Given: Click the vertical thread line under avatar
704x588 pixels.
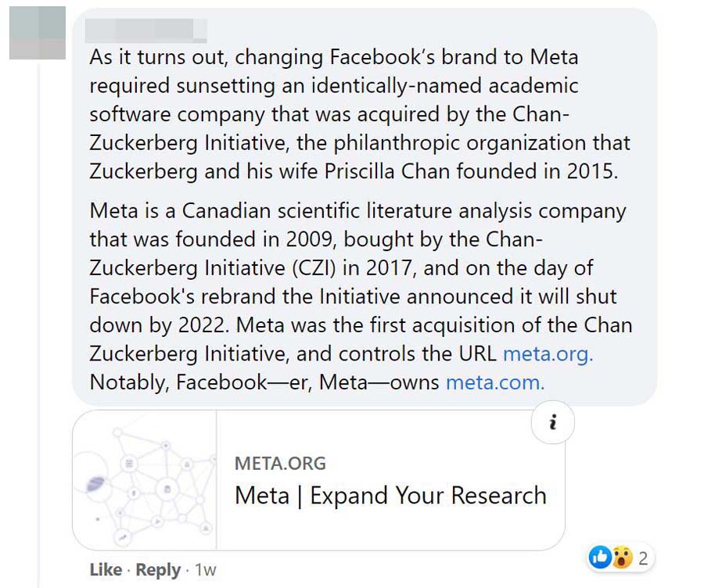Looking at the screenshot, I should [39, 313].
